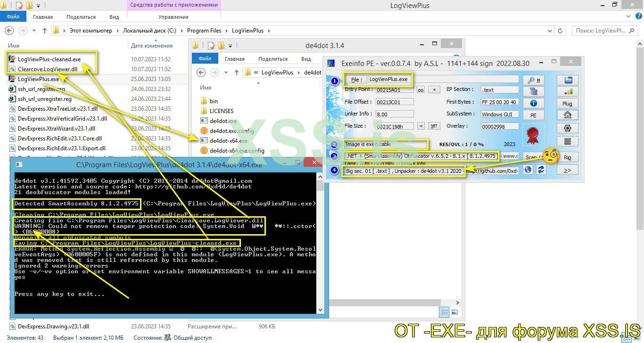Screen dimensions: 644x343
Task: Click the Rip button in Exeinfo PE
Action: coord(568,158)
